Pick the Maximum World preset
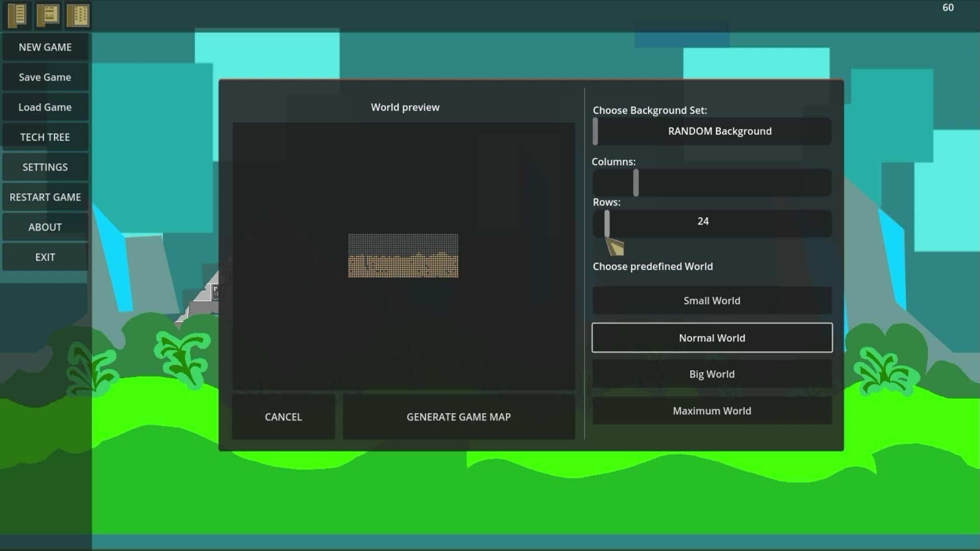 point(712,411)
